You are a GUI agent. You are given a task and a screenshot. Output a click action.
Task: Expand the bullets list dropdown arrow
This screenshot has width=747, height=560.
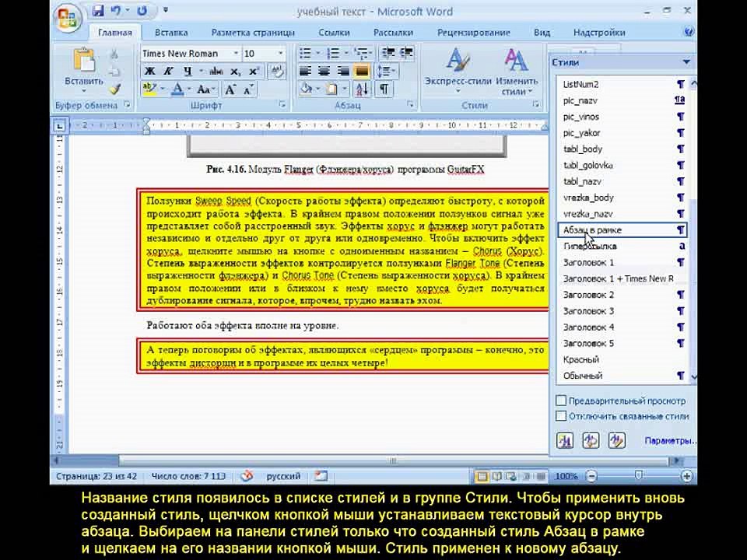(317, 52)
